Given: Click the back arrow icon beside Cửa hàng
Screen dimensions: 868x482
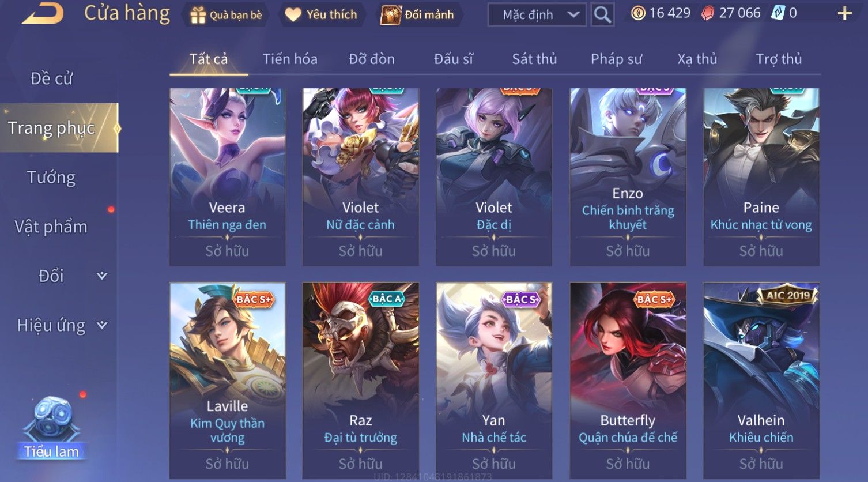Looking at the screenshot, I should (42, 13).
